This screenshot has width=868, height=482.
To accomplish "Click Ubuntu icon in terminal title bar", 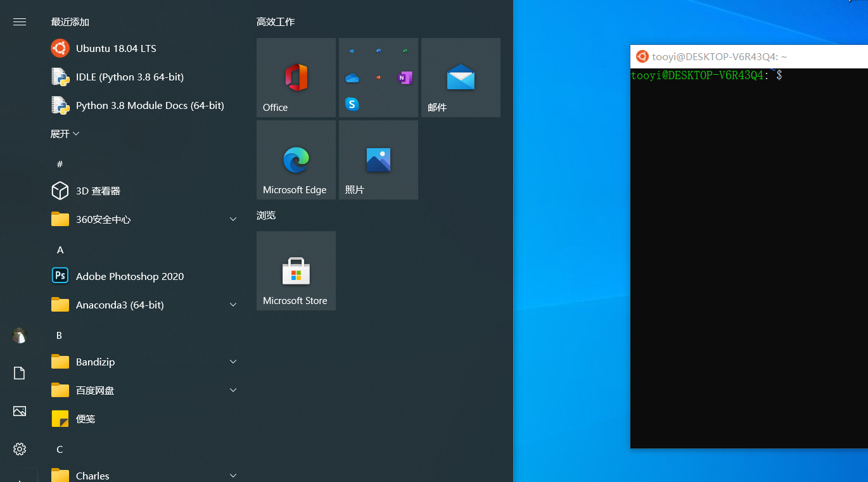I will click(x=642, y=56).
